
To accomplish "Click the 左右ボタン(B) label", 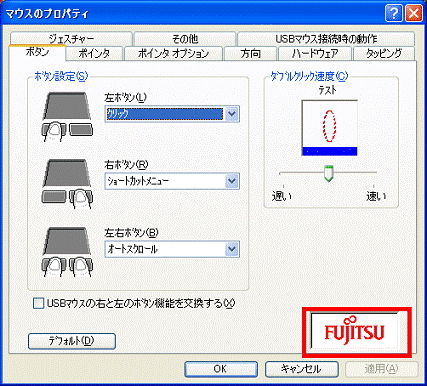I will (131, 233).
